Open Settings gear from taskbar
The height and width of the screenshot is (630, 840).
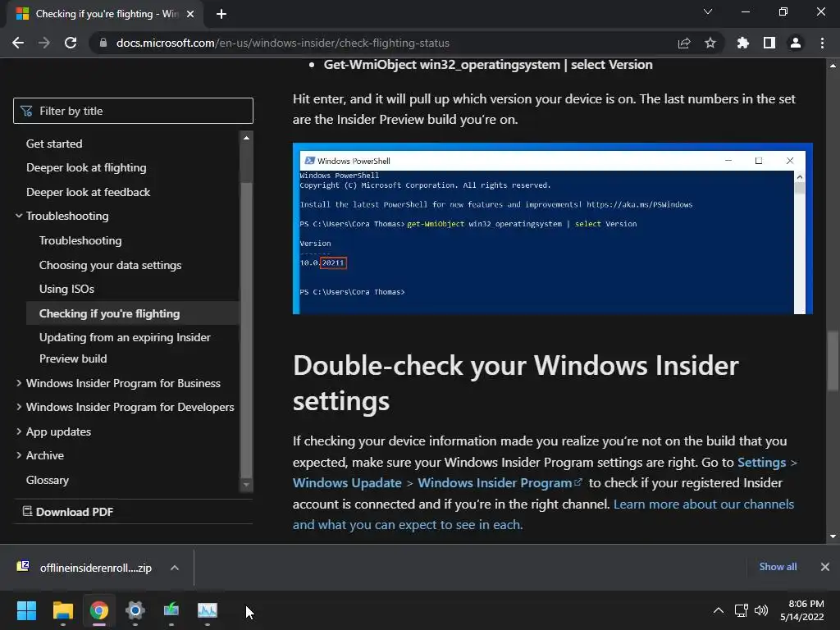135,610
